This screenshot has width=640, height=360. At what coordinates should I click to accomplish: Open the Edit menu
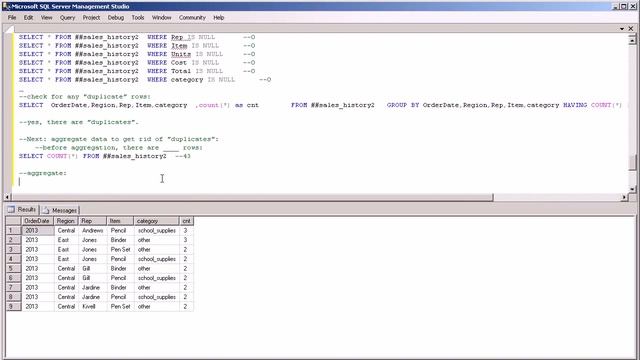28,18
